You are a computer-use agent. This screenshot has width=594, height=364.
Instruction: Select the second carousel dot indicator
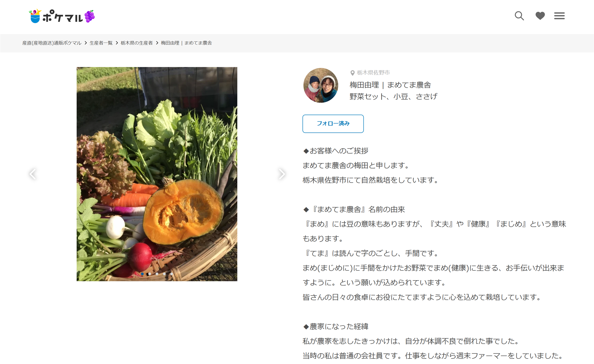click(x=149, y=274)
